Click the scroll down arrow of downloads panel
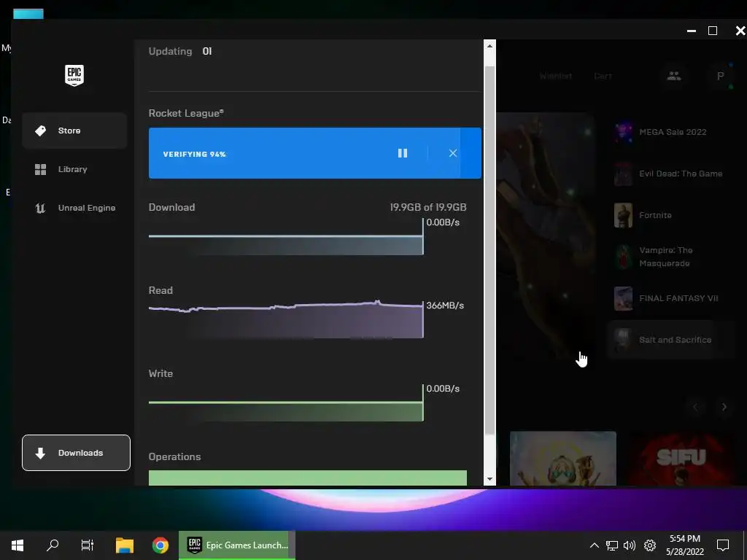Screen dimensions: 747x560 [489, 479]
